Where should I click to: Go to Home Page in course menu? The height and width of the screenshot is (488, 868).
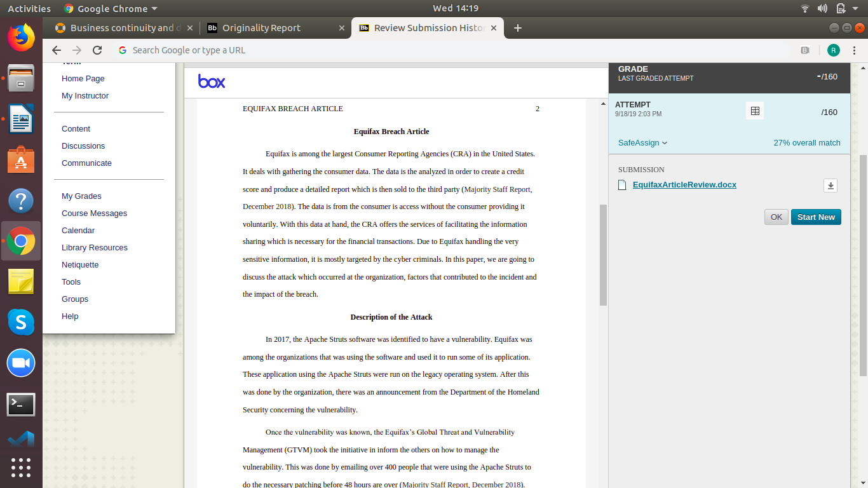coord(83,79)
